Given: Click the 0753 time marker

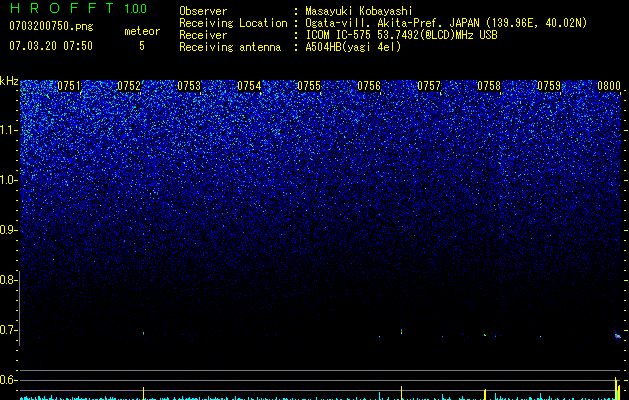Looking at the screenshot, I should pos(189,86).
